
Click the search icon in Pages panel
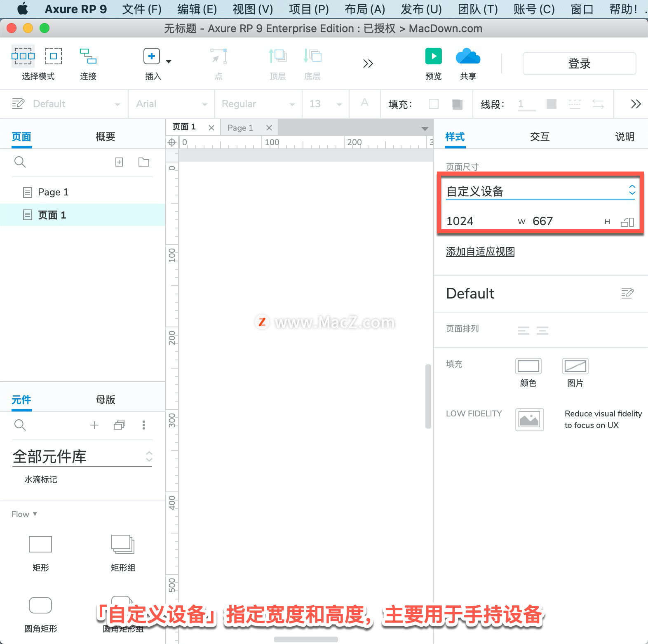point(20,162)
